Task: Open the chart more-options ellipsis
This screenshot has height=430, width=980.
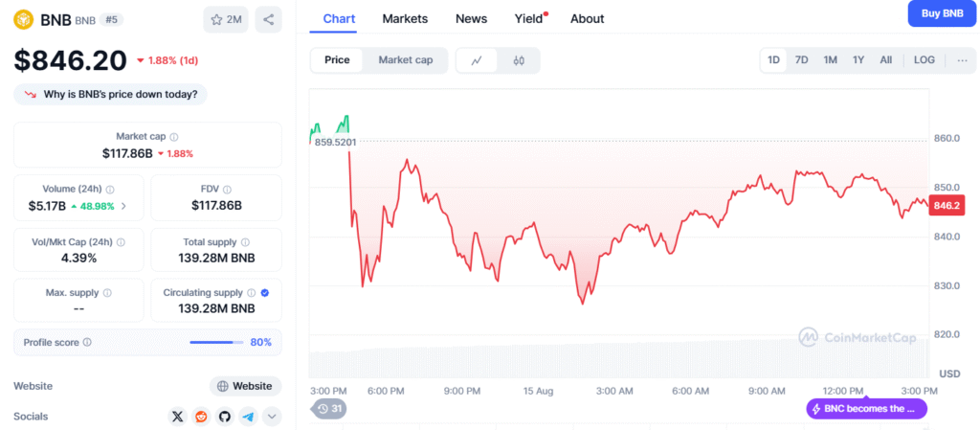Action: click(x=961, y=60)
